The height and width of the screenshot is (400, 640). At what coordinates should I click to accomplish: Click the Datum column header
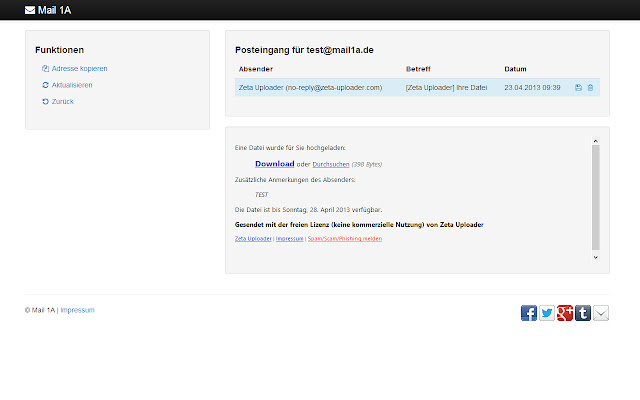click(x=515, y=69)
